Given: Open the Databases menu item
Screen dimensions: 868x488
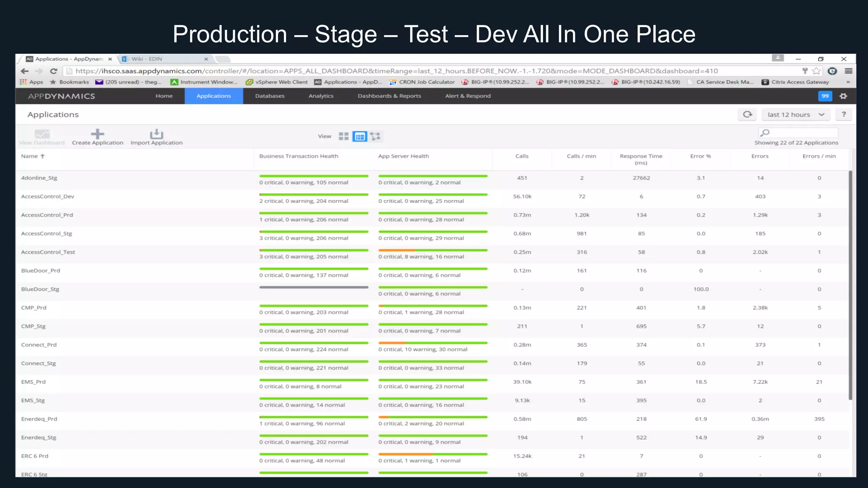Looking at the screenshot, I should click(x=270, y=96).
